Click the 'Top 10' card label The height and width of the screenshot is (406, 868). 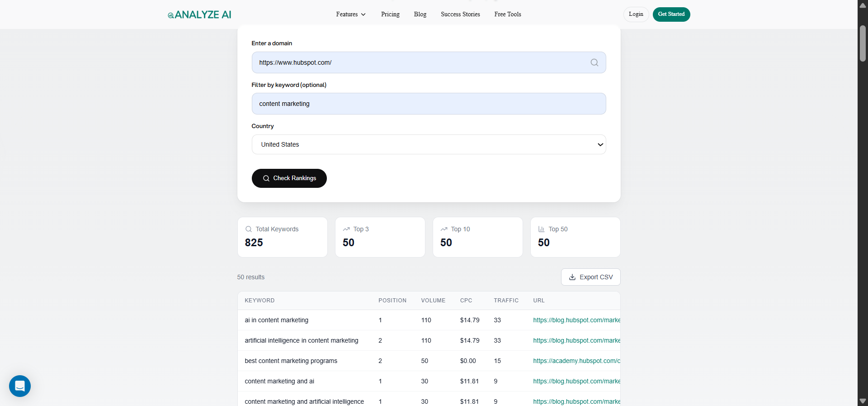pos(460,229)
